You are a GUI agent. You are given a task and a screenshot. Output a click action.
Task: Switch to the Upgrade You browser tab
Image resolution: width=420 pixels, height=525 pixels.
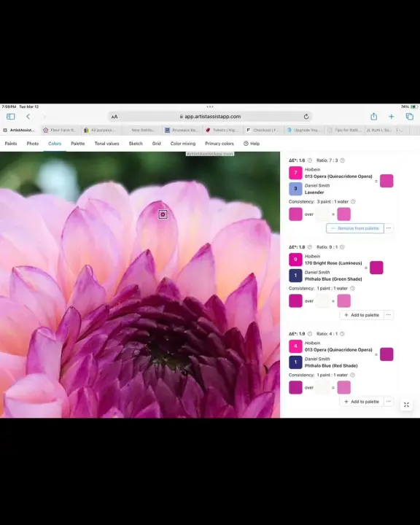[x=303, y=130]
